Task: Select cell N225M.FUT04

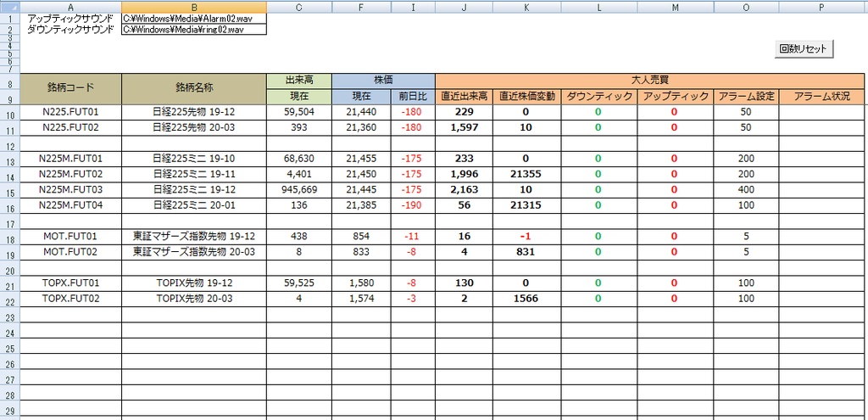Action: [71, 205]
